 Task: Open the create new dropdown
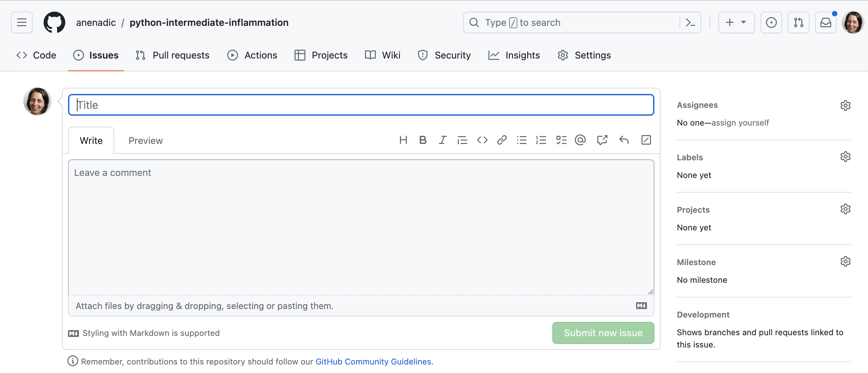point(737,22)
